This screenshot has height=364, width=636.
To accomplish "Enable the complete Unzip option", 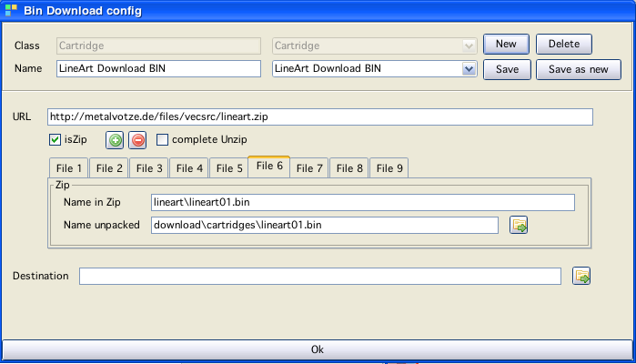I will (x=163, y=140).
